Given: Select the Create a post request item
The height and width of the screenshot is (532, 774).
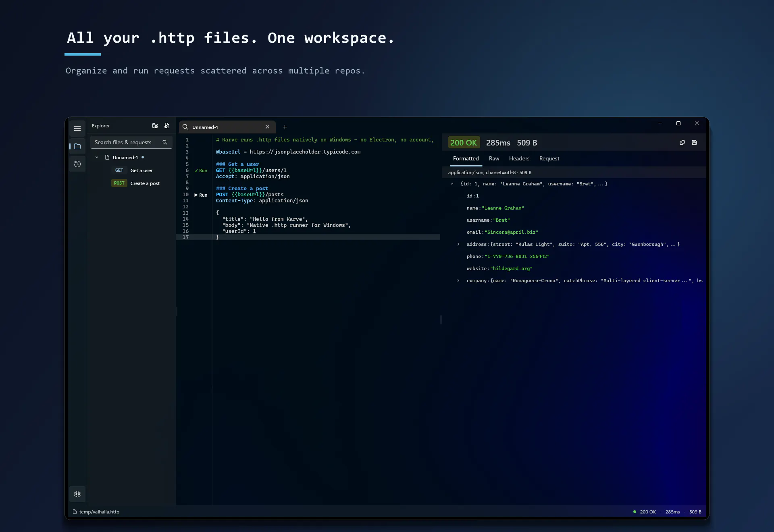Looking at the screenshot, I should pyautogui.click(x=145, y=183).
